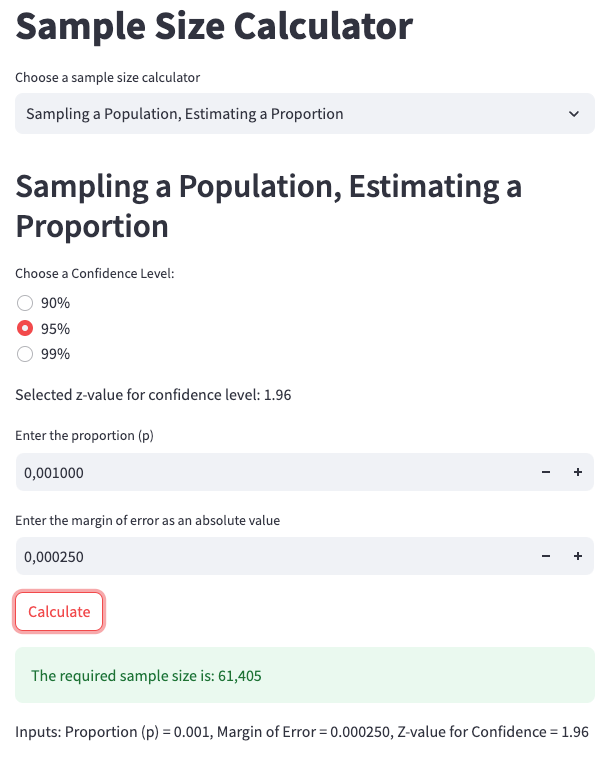This screenshot has height=764, width=605.
Task: Click the Sample Size Calculator page title
Action: [x=214, y=26]
